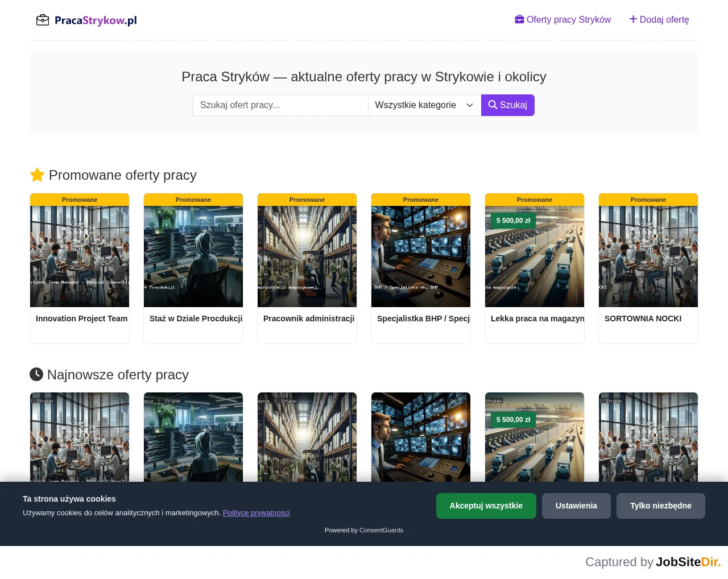Viewport: 728px width, 579px height.
Task: Open promoted Specjalistka BHP offer image
Action: (x=421, y=257)
